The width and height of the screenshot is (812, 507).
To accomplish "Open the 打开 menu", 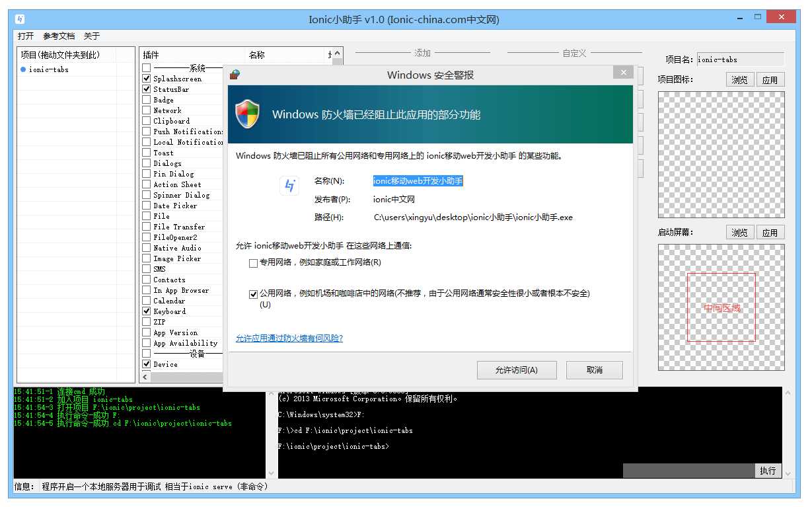I will [x=26, y=36].
